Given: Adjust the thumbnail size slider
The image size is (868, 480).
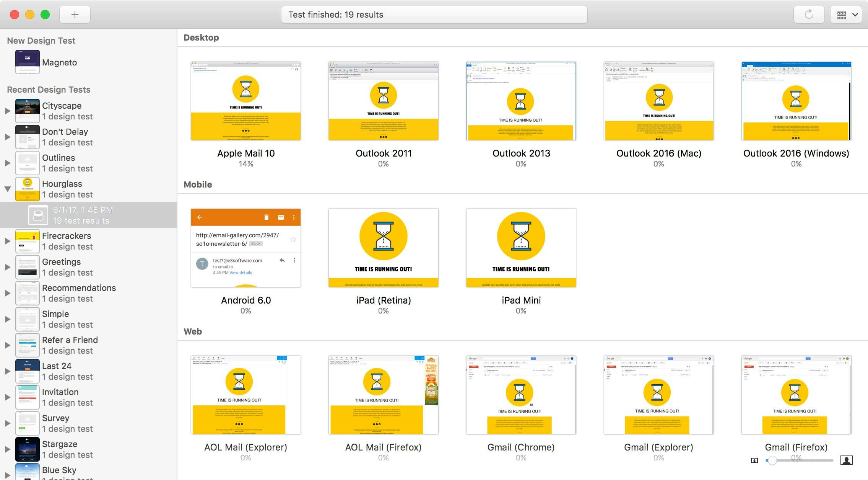Looking at the screenshot, I should coord(772,460).
